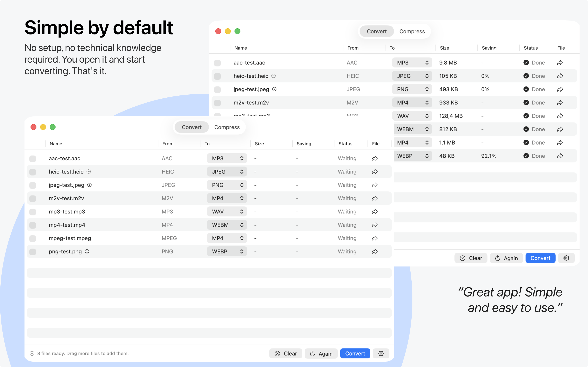The image size is (588, 367).
Task: Click info icon next to png-test.png
Action: click(87, 251)
